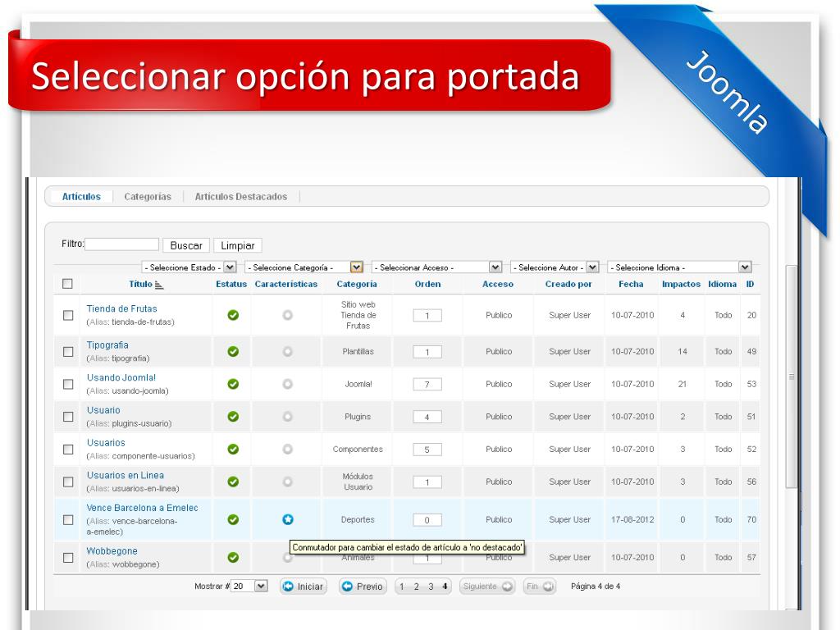Click the Iniciar pagination button
Screen dimensions: 840x630
point(304,587)
